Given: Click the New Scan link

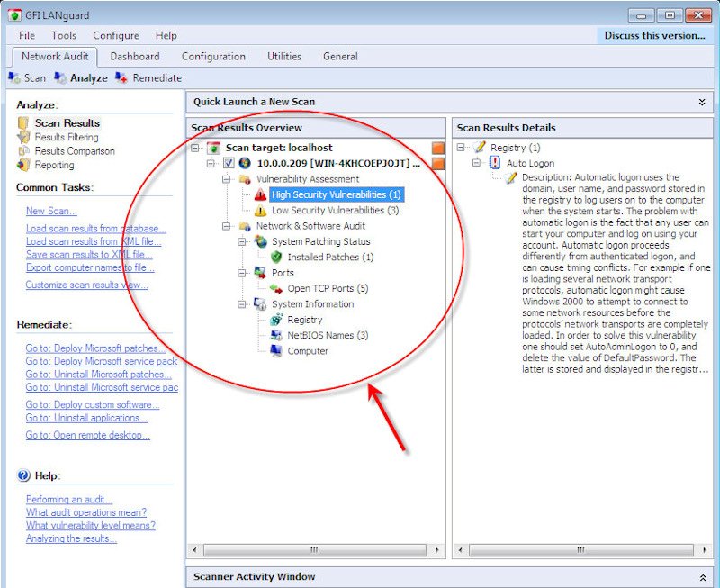Looking at the screenshot, I should 51,211.
